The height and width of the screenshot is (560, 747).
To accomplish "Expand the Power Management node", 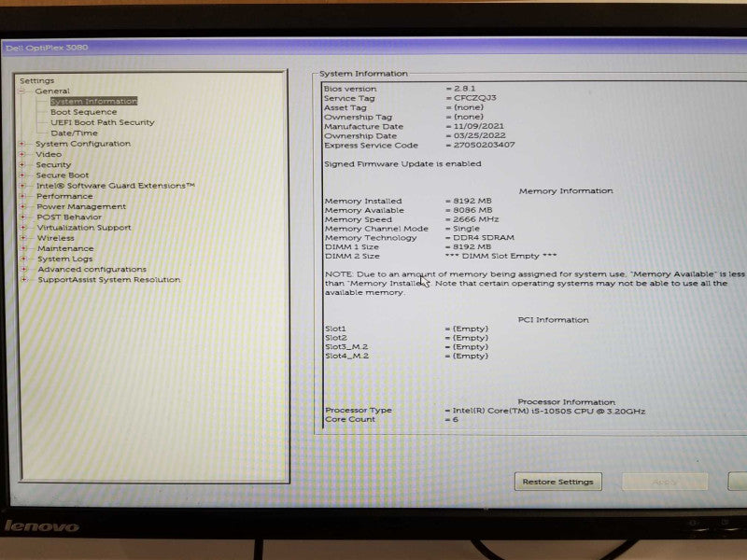I will (22, 206).
